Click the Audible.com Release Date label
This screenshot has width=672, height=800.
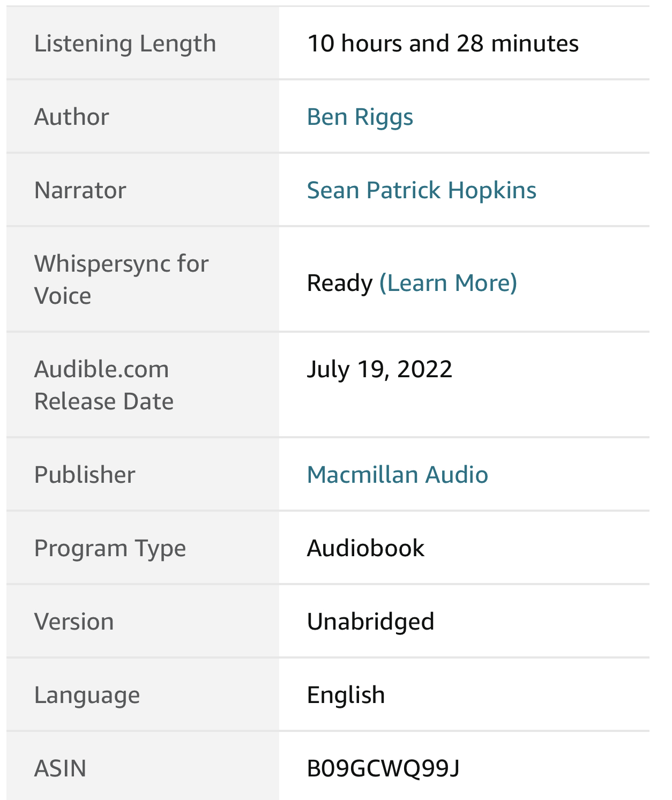(104, 385)
